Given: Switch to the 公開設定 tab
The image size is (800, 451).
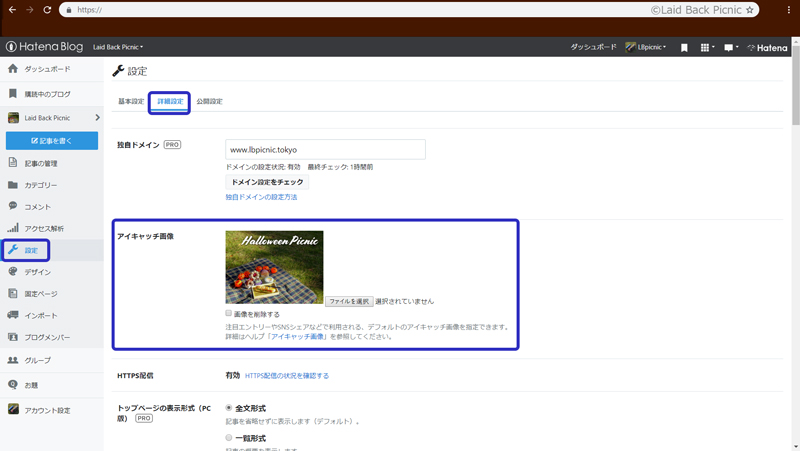Looking at the screenshot, I should point(209,102).
